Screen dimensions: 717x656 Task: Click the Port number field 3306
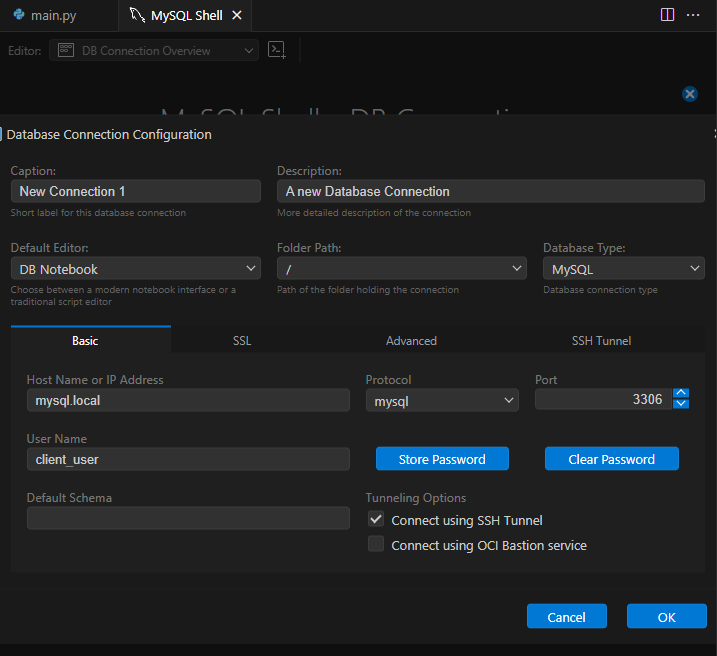pos(603,399)
